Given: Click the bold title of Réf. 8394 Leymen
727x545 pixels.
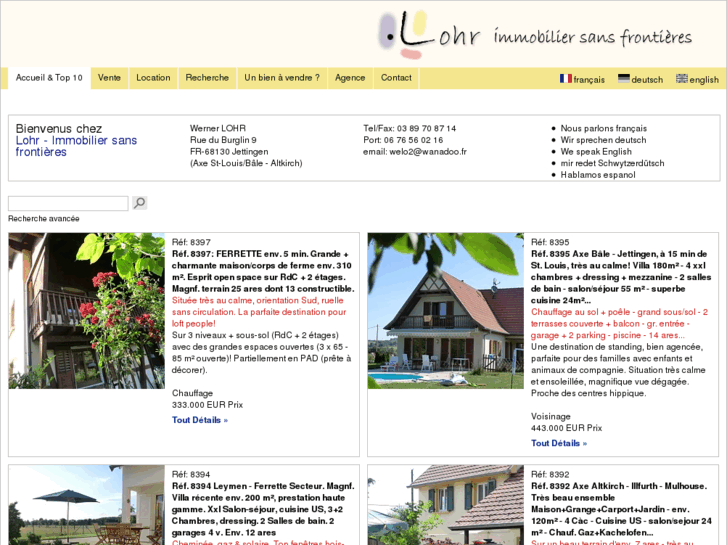Looking at the screenshot, I should [x=263, y=509].
